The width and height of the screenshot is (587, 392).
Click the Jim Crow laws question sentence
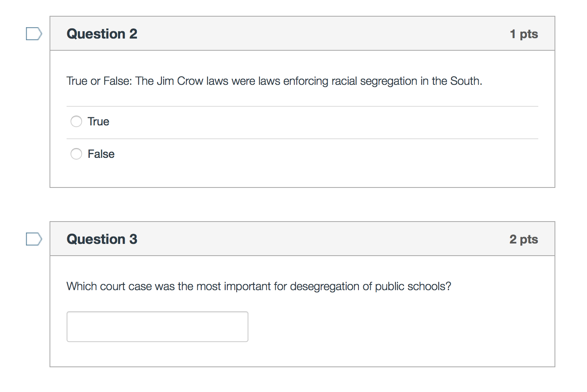coord(274,81)
